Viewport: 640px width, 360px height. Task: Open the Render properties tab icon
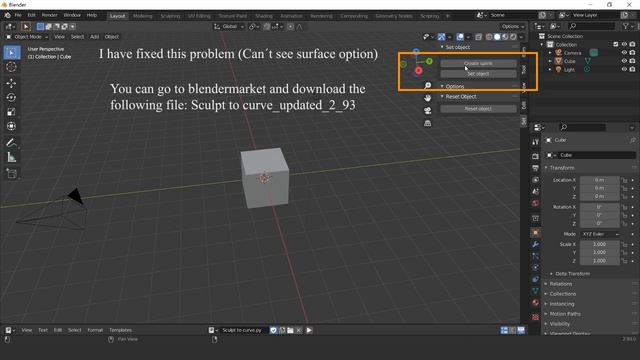pyautogui.click(x=536, y=156)
